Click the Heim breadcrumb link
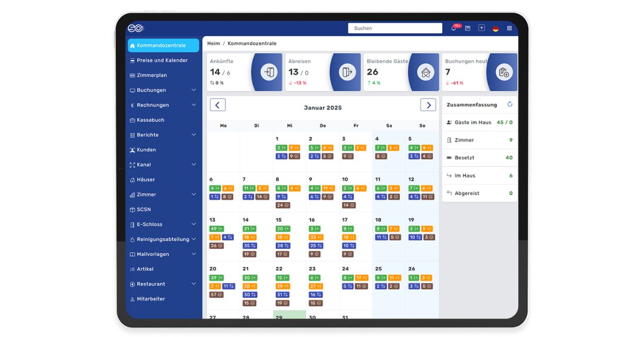The width and height of the screenshot is (644, 337). [213, 43]
